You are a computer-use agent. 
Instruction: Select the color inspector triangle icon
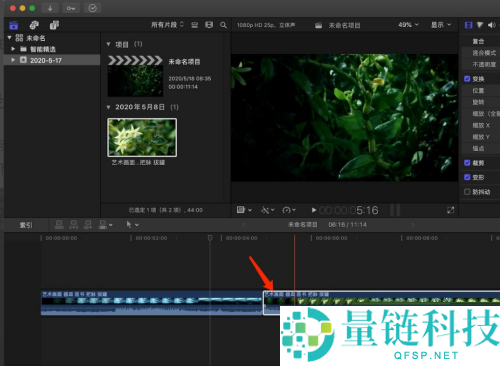[x=480, y=25]
